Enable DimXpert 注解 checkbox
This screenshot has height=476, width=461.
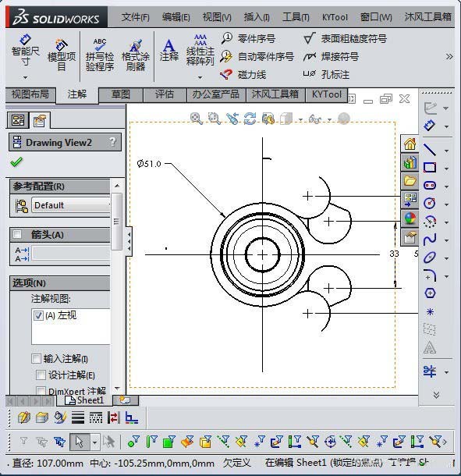pyautogui.click(x=41, y=391)
